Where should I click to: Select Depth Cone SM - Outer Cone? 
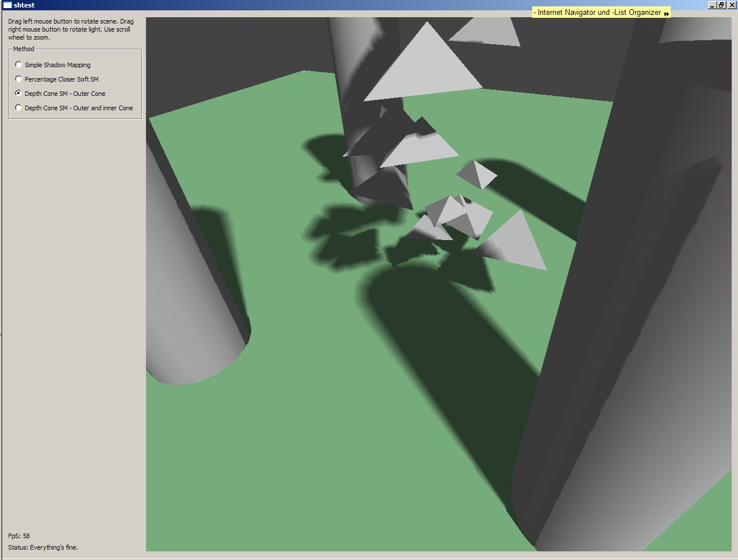[19, 94]
